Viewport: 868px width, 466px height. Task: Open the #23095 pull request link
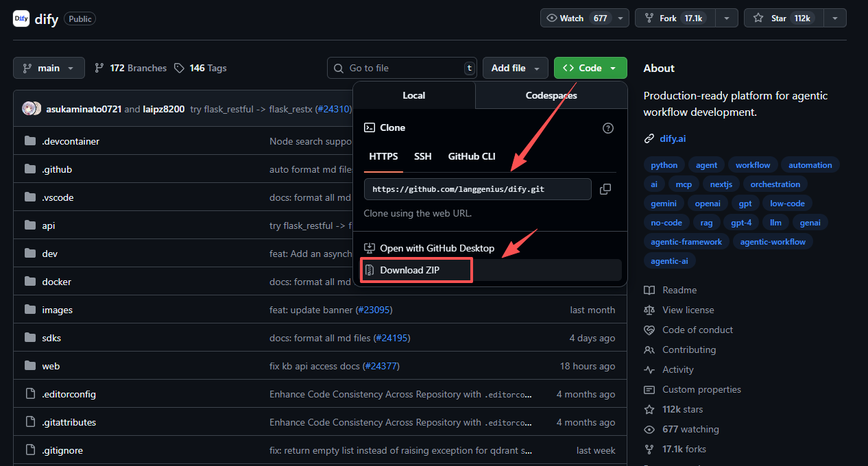pyautogui.click(x=374, y=310)
